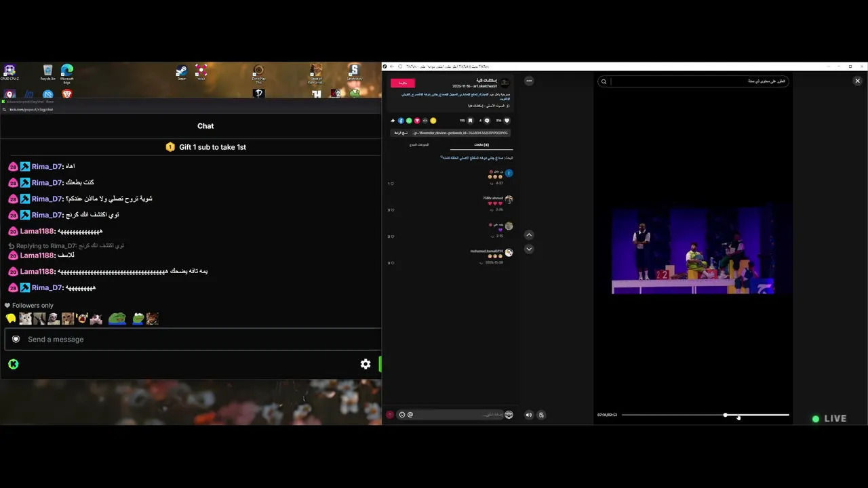Go to next video with down chevron
Screen dimensions: 868x488
(529, 249)
